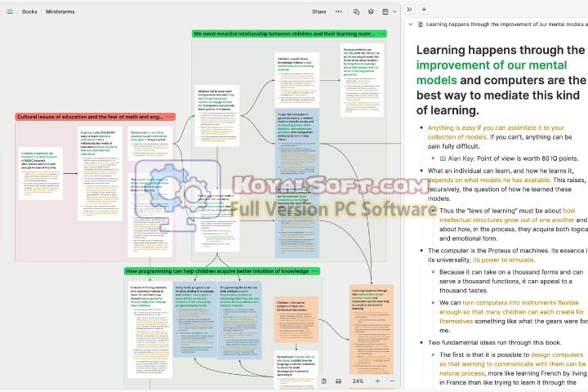
Task: Open the Books breadcrumb
Action: (29, 11)
